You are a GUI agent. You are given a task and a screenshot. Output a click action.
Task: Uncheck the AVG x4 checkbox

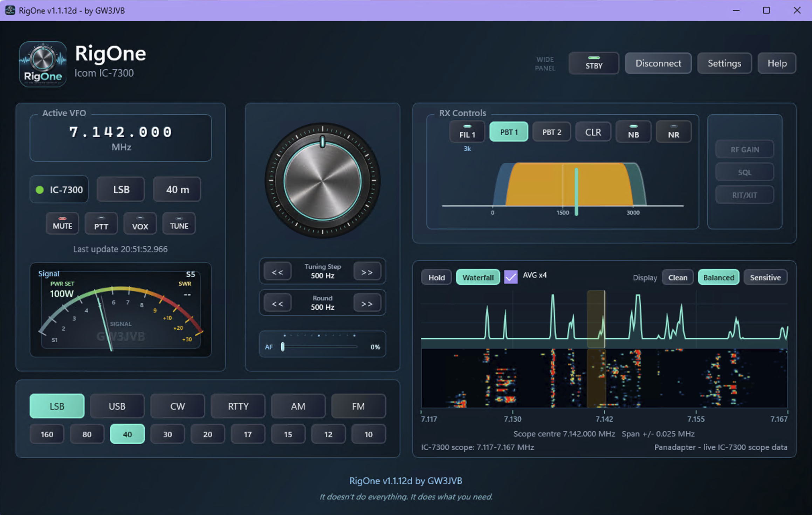(x=510, y=277)
